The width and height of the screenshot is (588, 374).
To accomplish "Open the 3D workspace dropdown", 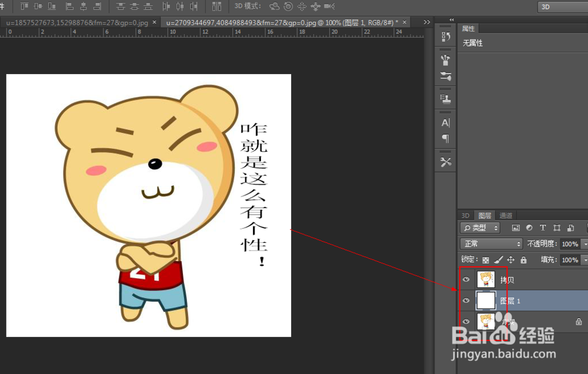I will pos(563,6).
